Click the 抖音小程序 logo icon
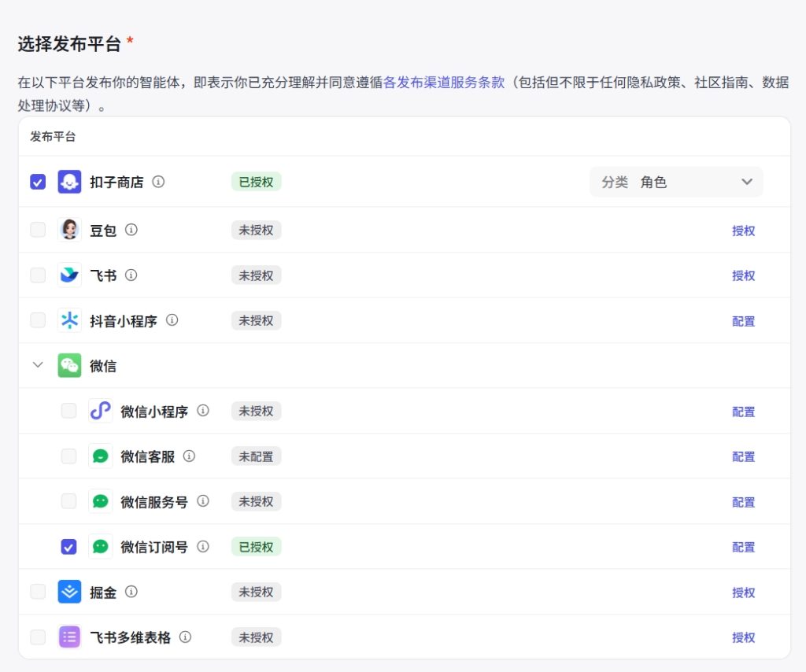The width and height of the screenshot is (806, 672). point(69,320)
